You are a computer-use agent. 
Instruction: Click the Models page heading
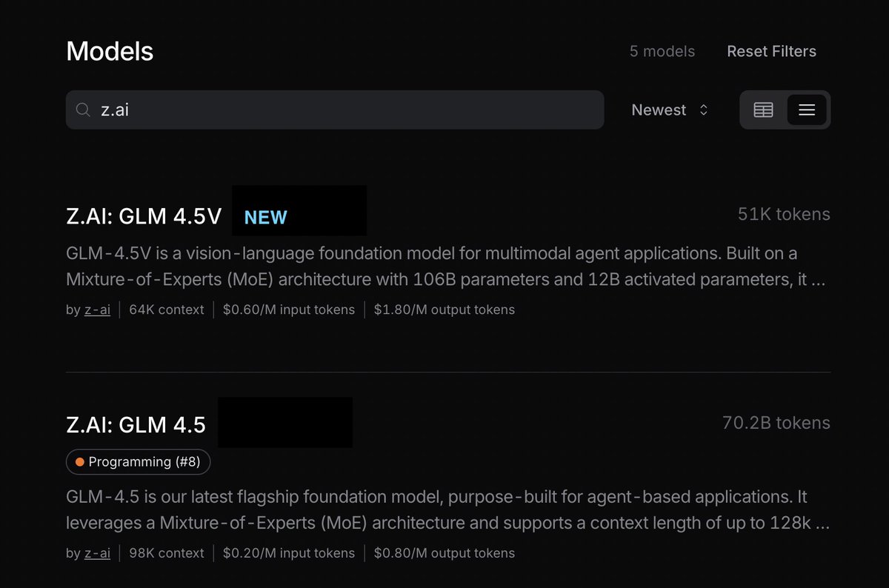point(110,51)
